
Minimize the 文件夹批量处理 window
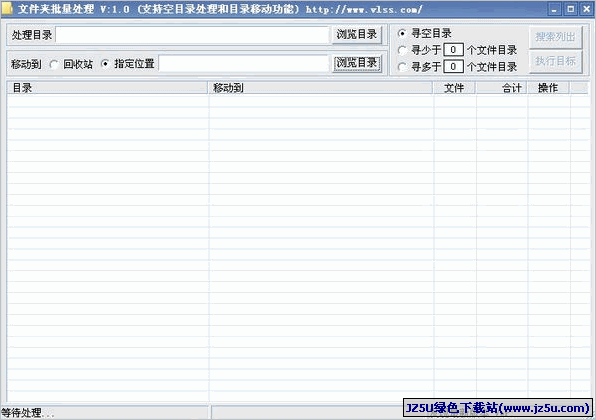(x=554, y=9)
